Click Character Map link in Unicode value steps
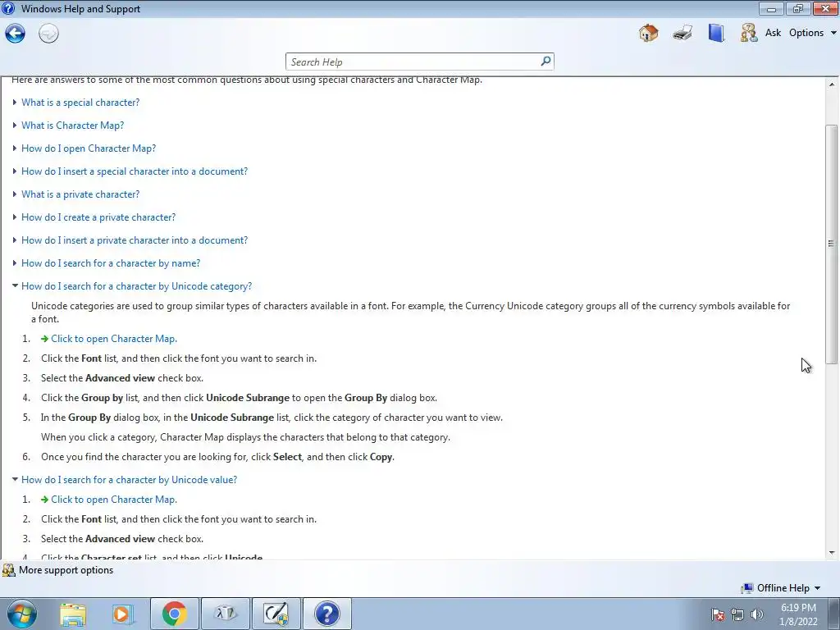The width and height of the screenshot is (840, 630). (113, 500)
